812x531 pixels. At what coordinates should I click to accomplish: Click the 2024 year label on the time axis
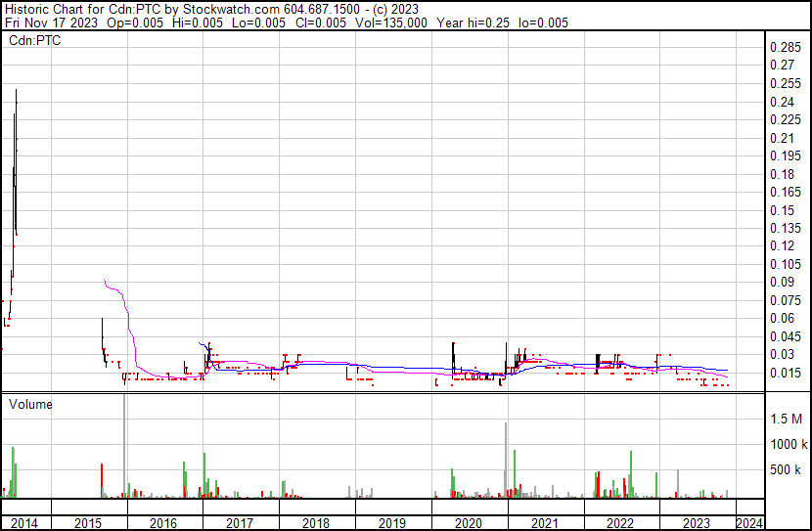tap(749, 523)
